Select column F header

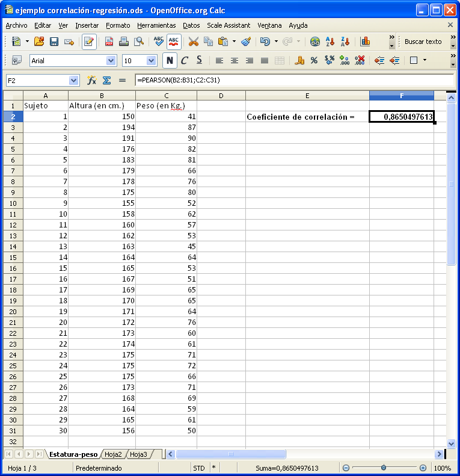click(x=401, y=96)
